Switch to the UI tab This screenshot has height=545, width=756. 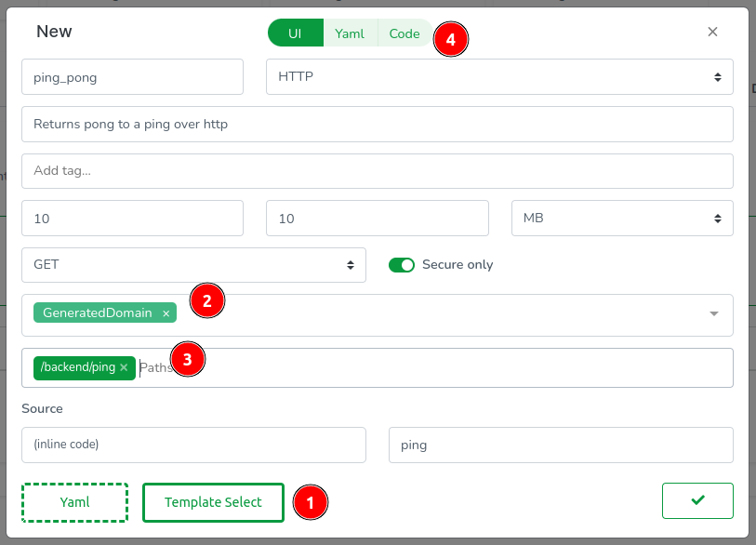point(295,33)
